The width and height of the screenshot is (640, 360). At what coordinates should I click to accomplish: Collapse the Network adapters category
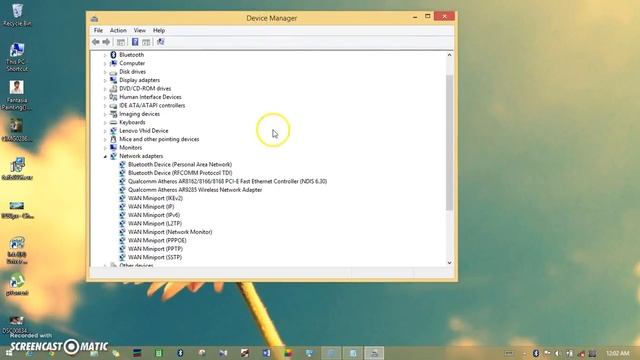(105, 156)
